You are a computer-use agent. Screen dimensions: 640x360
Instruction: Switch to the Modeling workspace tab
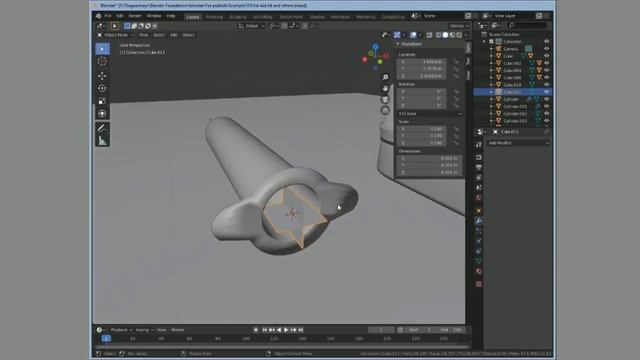214,17
